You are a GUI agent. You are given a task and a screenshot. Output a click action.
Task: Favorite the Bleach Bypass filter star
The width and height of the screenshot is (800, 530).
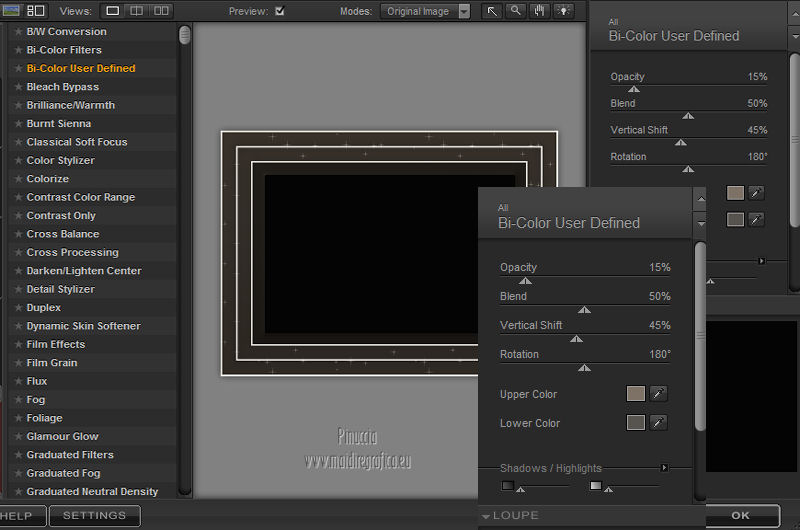[18, 87]
